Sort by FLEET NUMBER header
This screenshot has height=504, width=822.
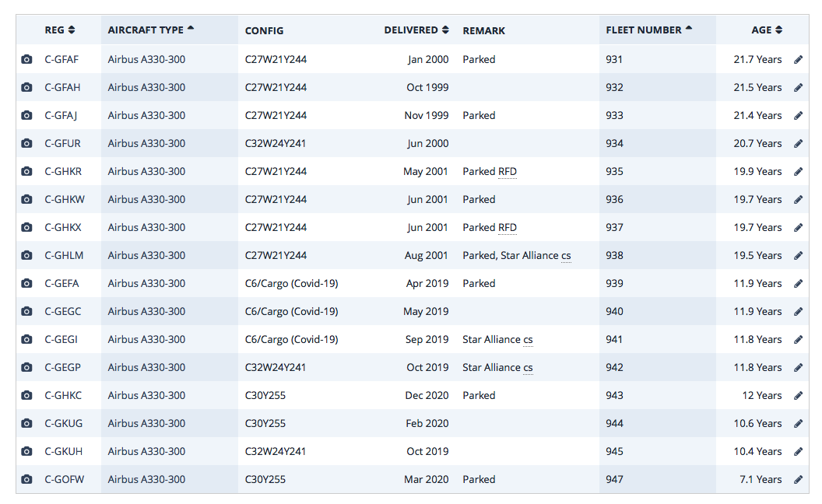tap(649, 30)
